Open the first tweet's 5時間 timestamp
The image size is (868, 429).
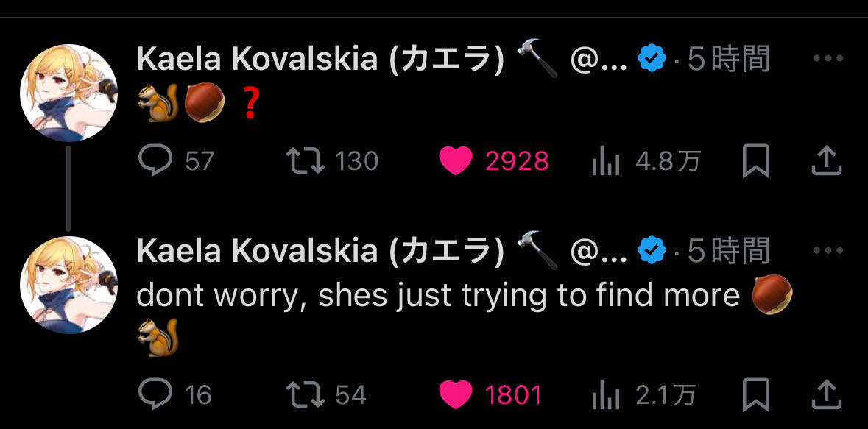click(x=728, y=60)
